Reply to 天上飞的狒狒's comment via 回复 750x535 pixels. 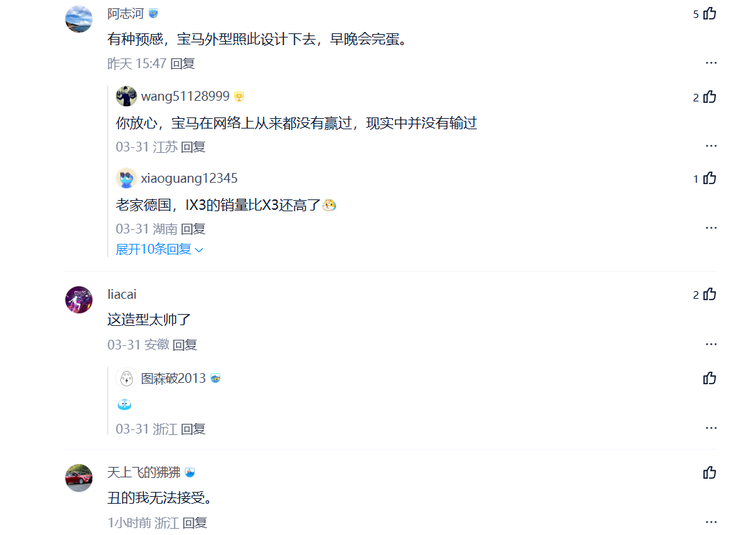point(195,523)
